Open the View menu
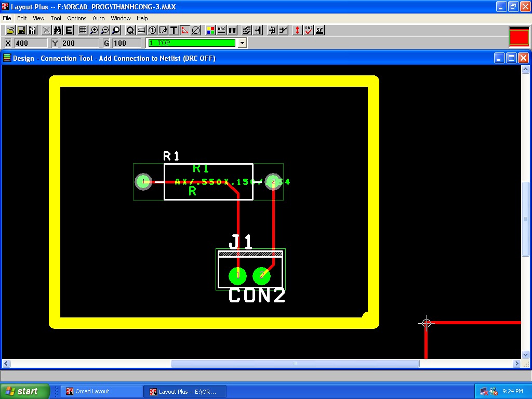The height and width of the screenshot is (399, 532). coord(38,18)
